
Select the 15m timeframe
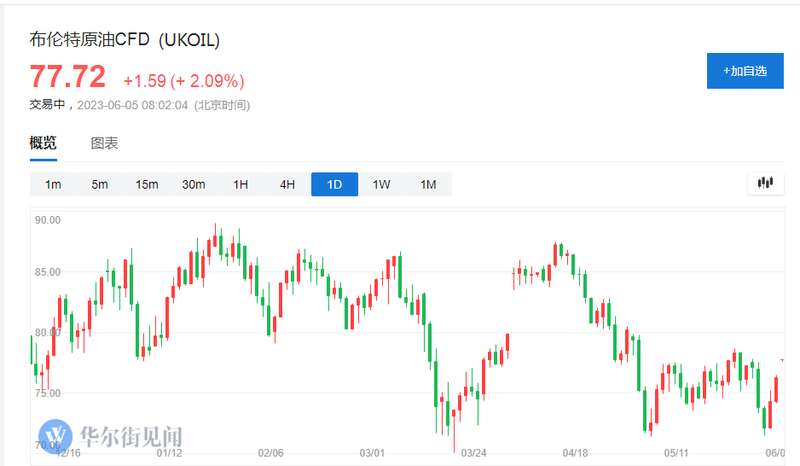pos(147,184)
